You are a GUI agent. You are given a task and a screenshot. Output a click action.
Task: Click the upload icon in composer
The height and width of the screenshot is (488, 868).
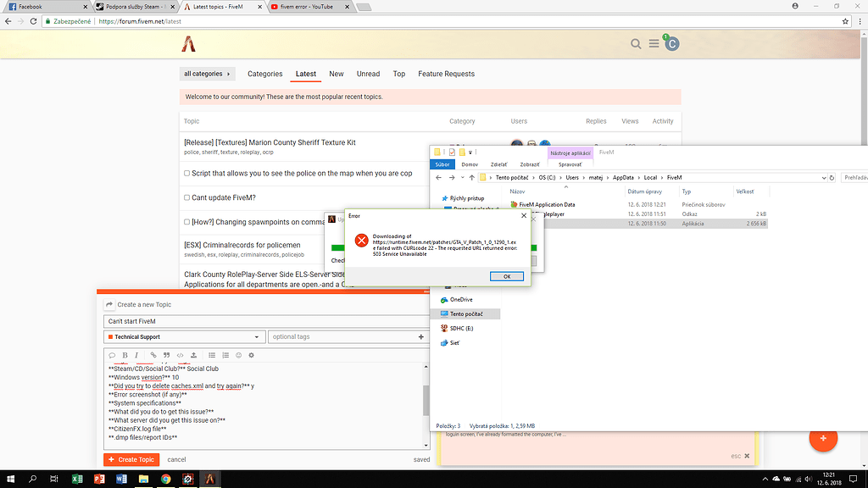(x=194, y=355)
